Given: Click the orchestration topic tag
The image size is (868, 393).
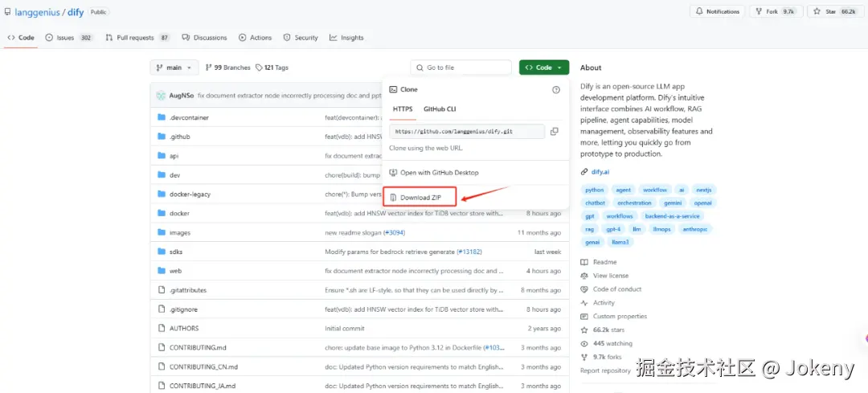Looking at the screenshot, I should [x=634, y=203].
